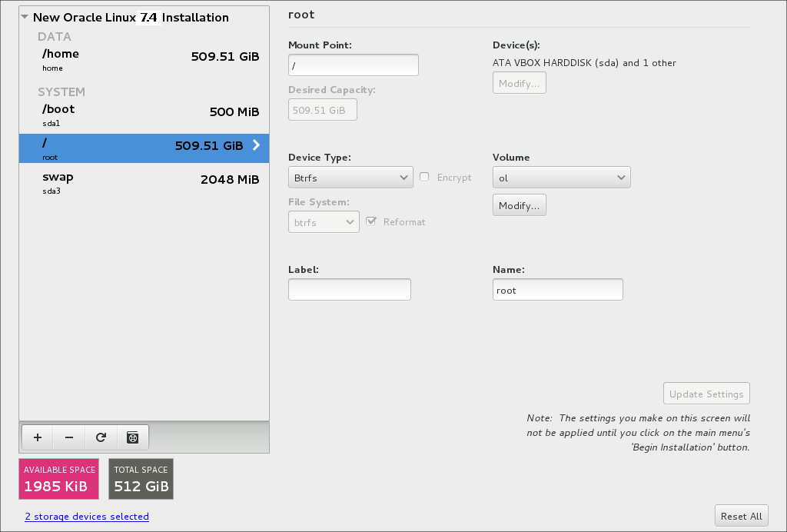Click Modify under Device(s)
Screen dimensions: 787x532
tap(519, 82)
